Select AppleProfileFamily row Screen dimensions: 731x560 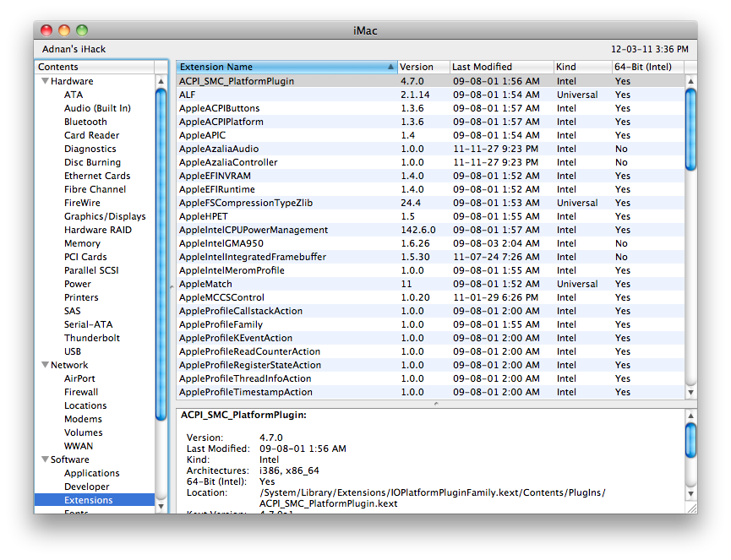click(x=430, y=324)
